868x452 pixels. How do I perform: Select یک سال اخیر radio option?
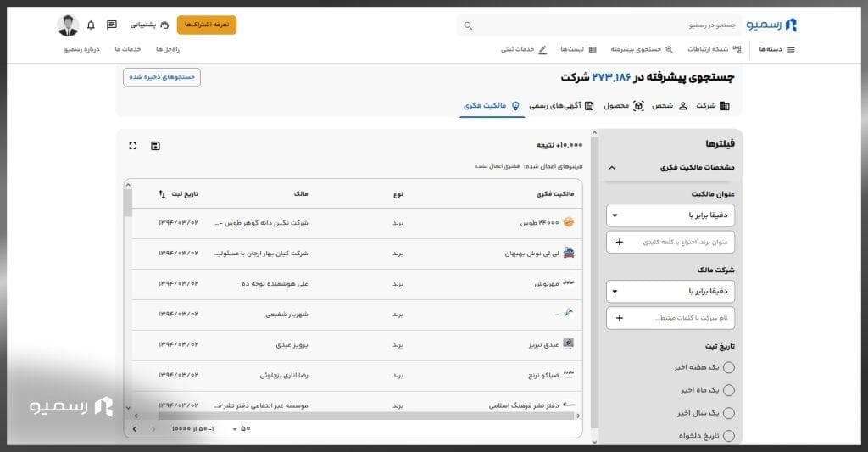point(728,413)
